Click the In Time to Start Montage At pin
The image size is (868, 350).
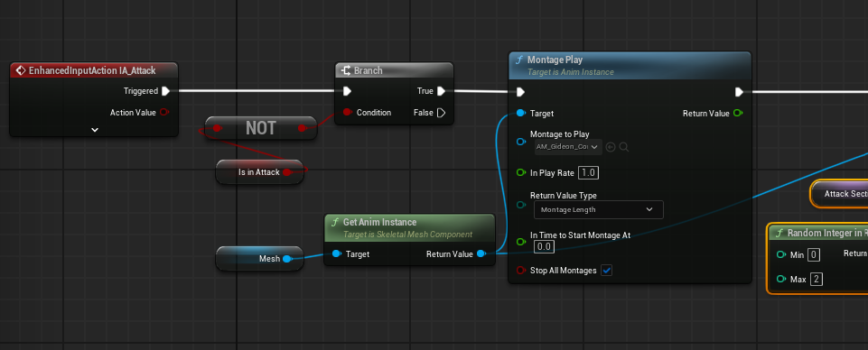pyautogui.click(x=520, y=242)
